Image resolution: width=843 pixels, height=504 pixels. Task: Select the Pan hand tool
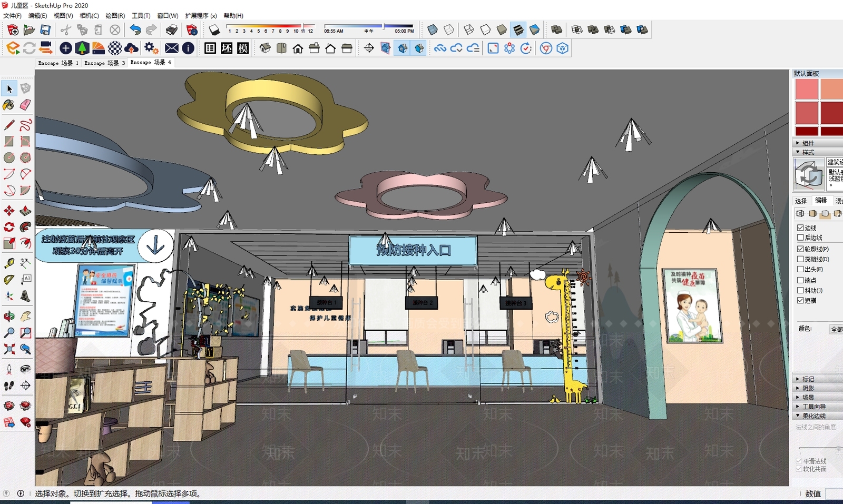pyautogui.click(x=25, y=317)
